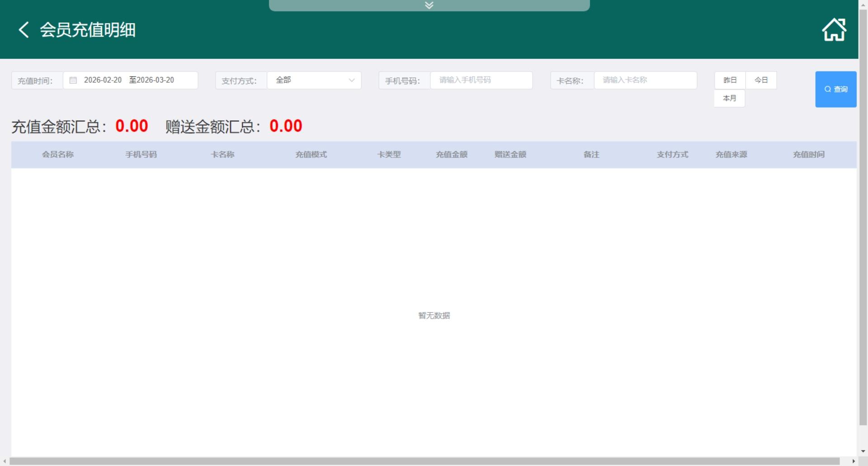Focus the 请输入手机号码 input
This screenshot has height=466, width=868.
[481, 80]
